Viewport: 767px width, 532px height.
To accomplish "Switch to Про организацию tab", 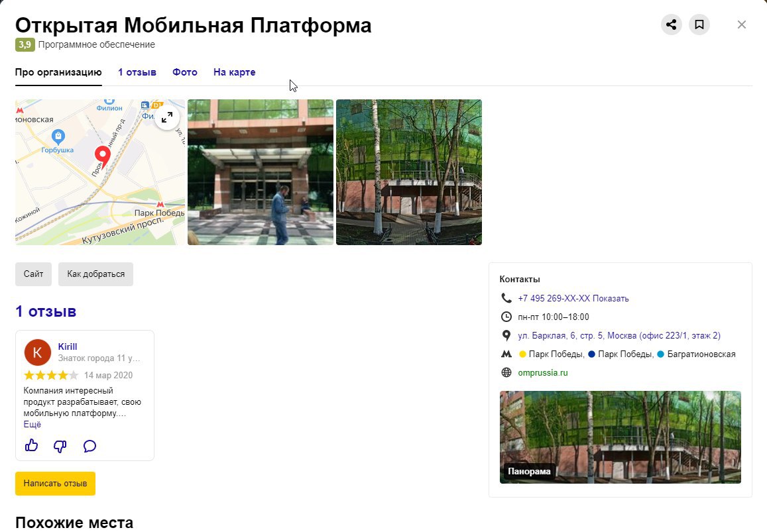I will [58, 72].
